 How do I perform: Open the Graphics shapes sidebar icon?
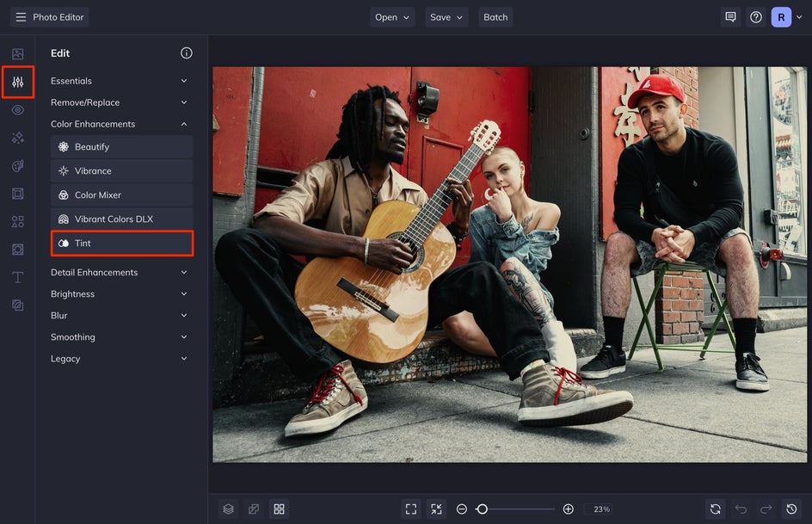pyautogui.click(x=17, y=222)
